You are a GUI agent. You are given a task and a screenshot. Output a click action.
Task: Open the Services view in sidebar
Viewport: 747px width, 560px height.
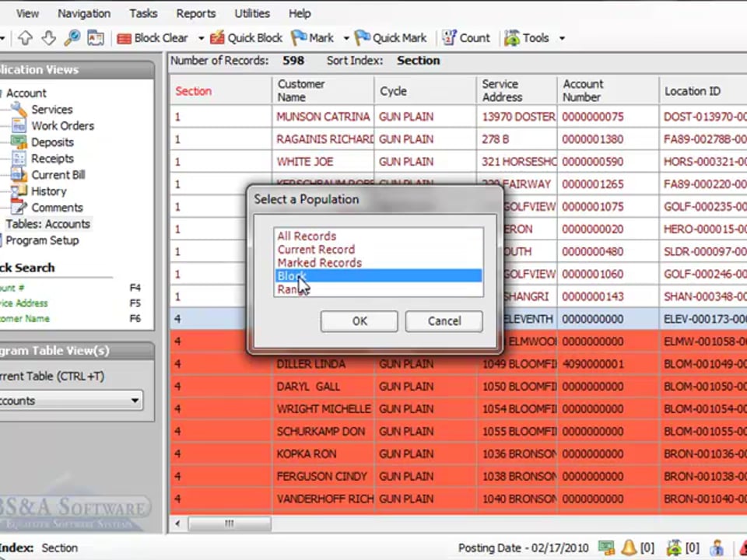click(x=51, y=110)
